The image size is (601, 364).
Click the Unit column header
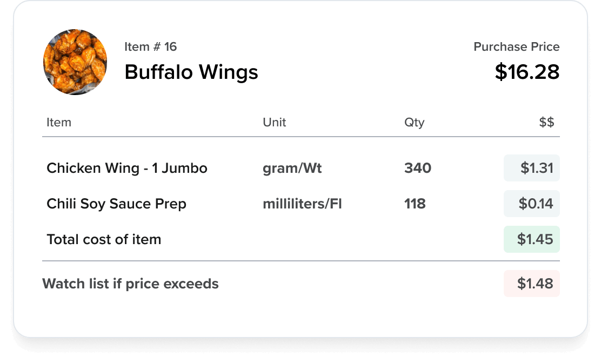275,122
